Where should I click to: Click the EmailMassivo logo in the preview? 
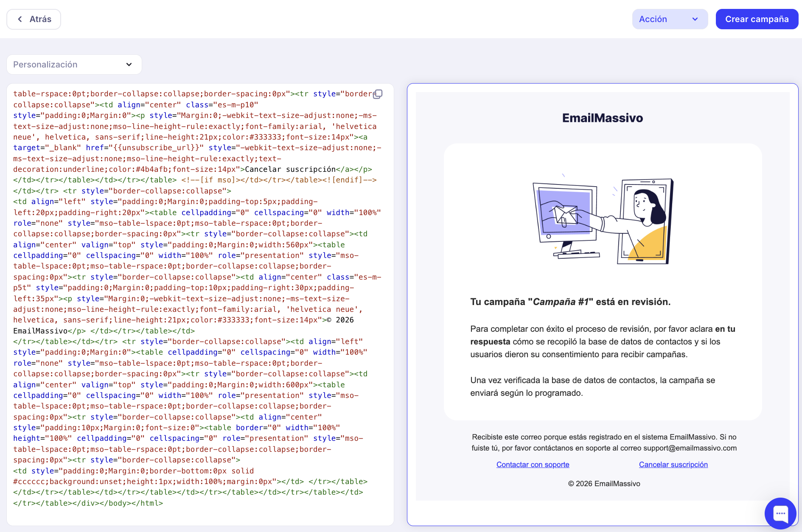602,118
